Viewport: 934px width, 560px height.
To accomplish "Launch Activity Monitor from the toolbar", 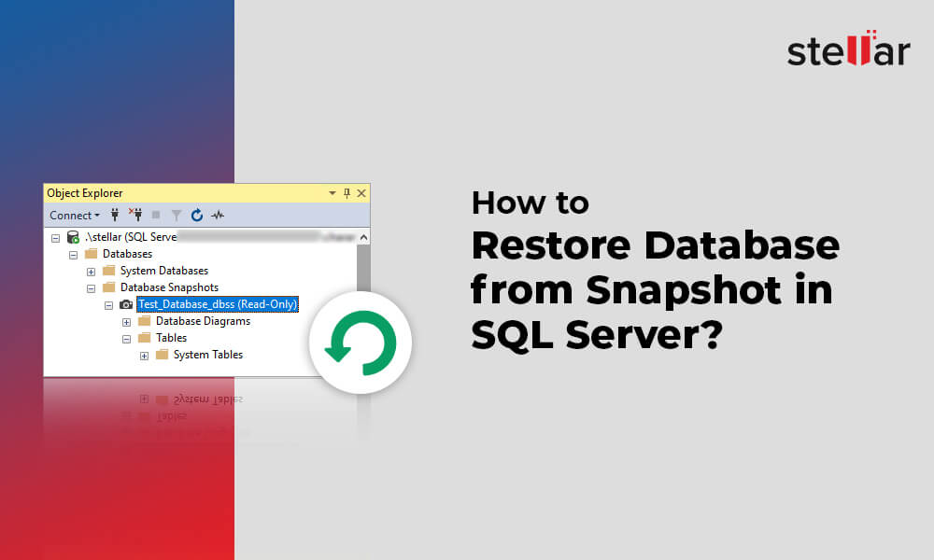I will (217, 216).
